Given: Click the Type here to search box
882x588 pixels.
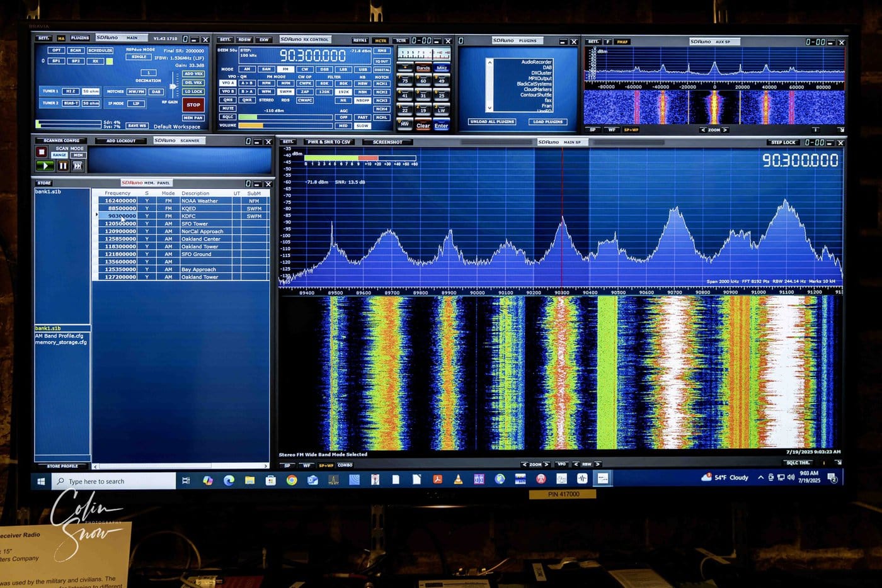Looking at the screenshot, I should pos(114,481).
